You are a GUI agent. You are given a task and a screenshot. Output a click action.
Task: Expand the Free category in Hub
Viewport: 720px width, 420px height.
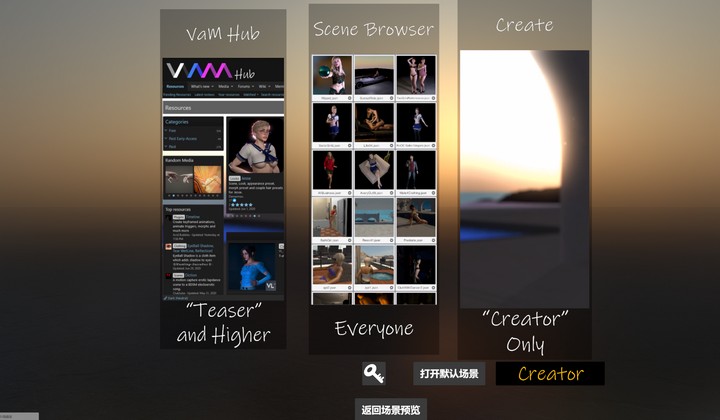pos(172,130)
